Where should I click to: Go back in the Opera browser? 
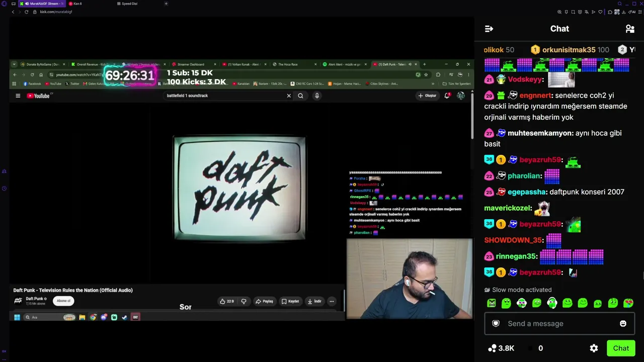point(13,12)
